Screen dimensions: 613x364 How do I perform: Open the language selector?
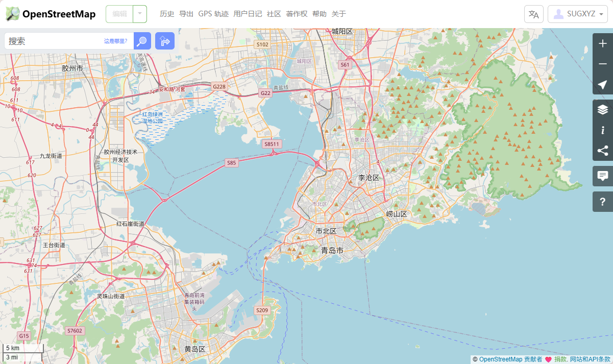pyautogui.click(x=533, y=14)
